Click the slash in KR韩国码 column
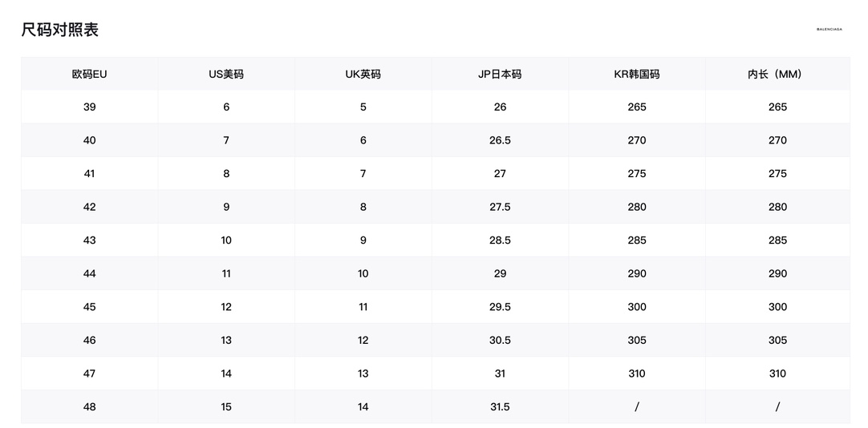Viewport: 868px width, 428px height. click(637, 407)
